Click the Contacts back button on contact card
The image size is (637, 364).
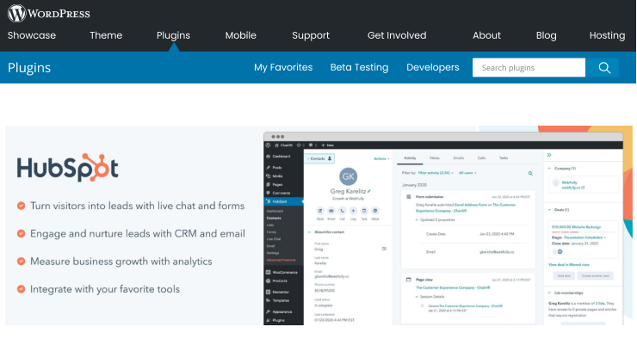point(319,158)
